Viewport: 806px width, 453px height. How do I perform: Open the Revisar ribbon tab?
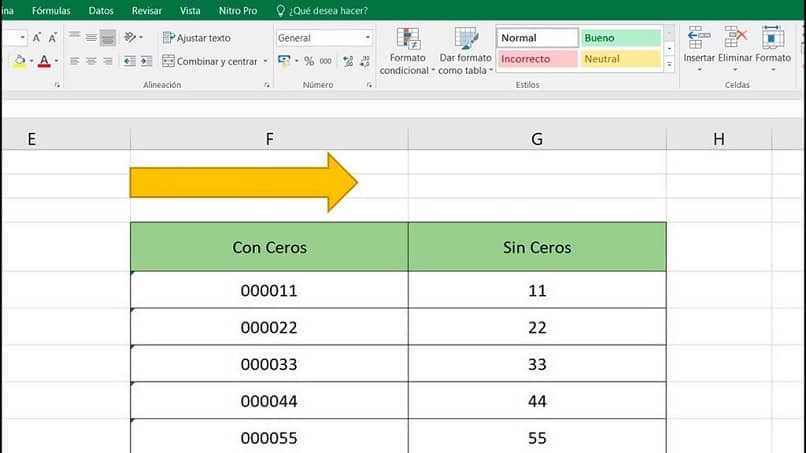click(x=146, y=10)
